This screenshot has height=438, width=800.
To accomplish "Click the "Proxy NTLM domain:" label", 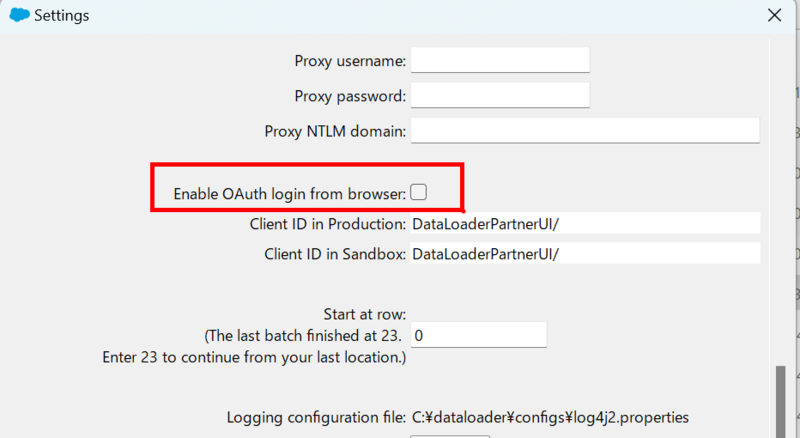I will pos(335,131).
